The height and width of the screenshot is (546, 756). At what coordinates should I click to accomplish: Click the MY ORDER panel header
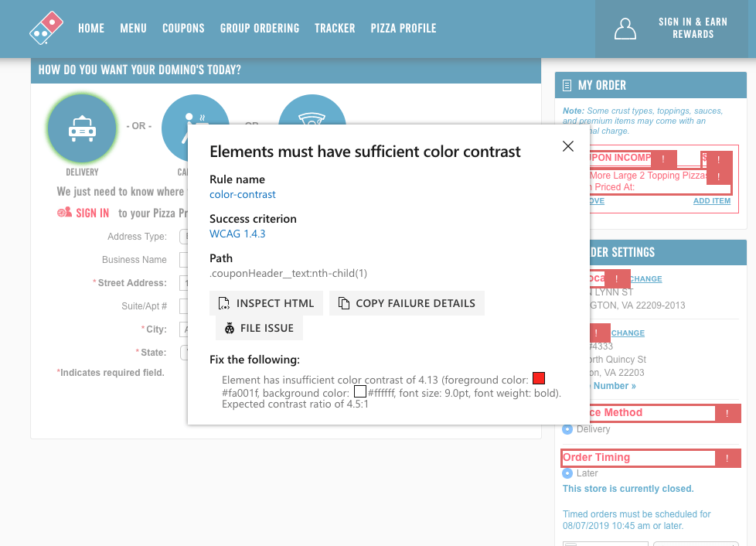(650, 85)
